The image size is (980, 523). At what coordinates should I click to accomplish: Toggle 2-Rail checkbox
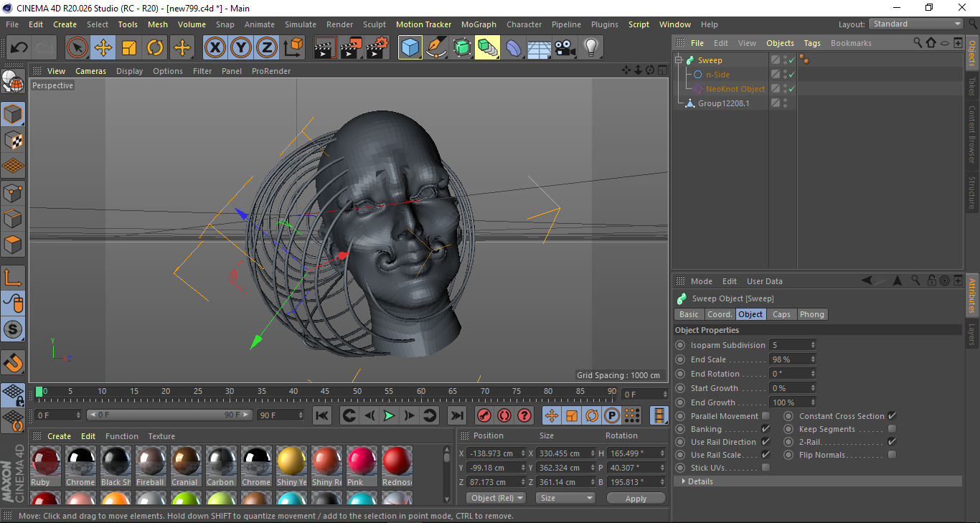coord(892,442)
